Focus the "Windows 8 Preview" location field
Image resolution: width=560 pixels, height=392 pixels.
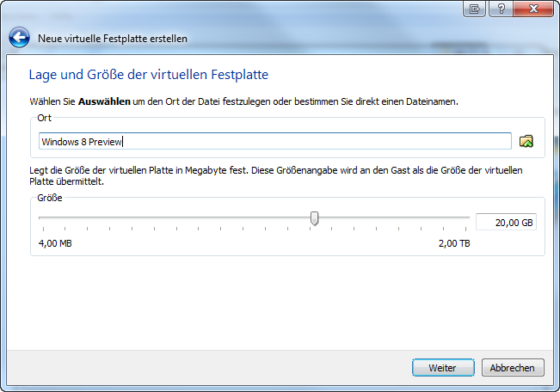point(275,141)
